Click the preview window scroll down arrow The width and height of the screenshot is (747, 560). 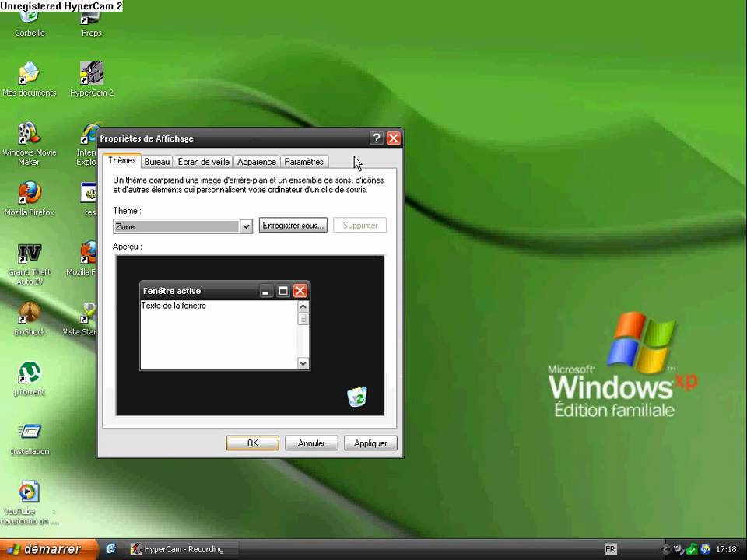[x=303, y=364]
